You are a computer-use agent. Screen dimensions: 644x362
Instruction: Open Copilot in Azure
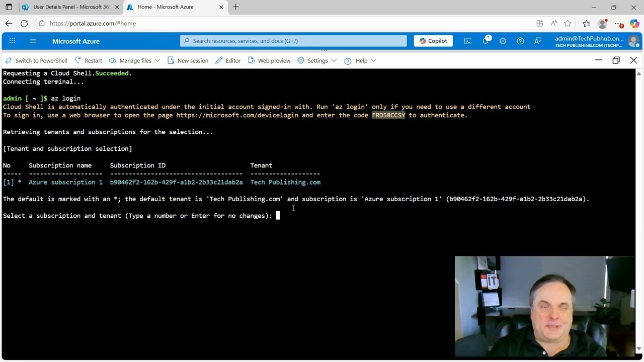coord(433,41)
